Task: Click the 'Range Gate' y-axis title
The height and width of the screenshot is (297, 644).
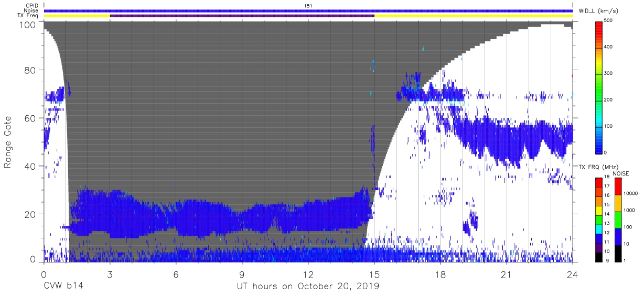Action: point(8,142)
